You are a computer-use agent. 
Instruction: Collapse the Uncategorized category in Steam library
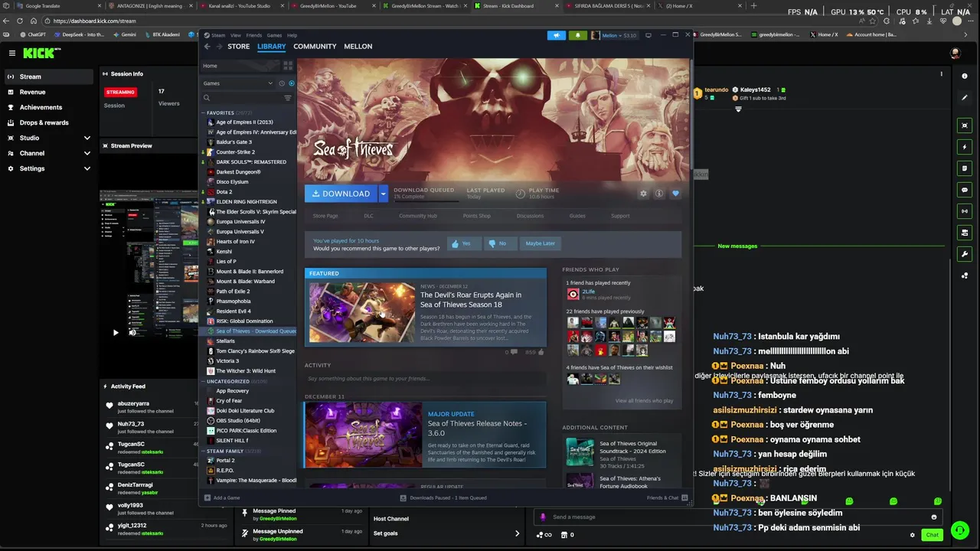pos(204,381)
